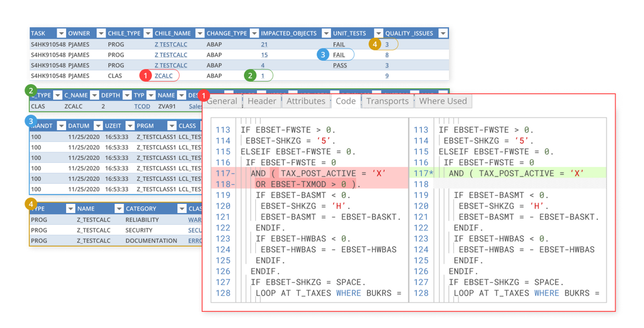644x328 pixels.
Task: Select the Code tab
Action: [x=346, y=101]
